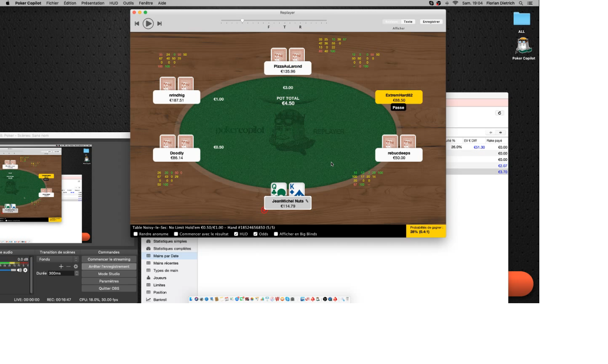Open the Outils menu
This screenshot has height=364, width=608.
128,3
